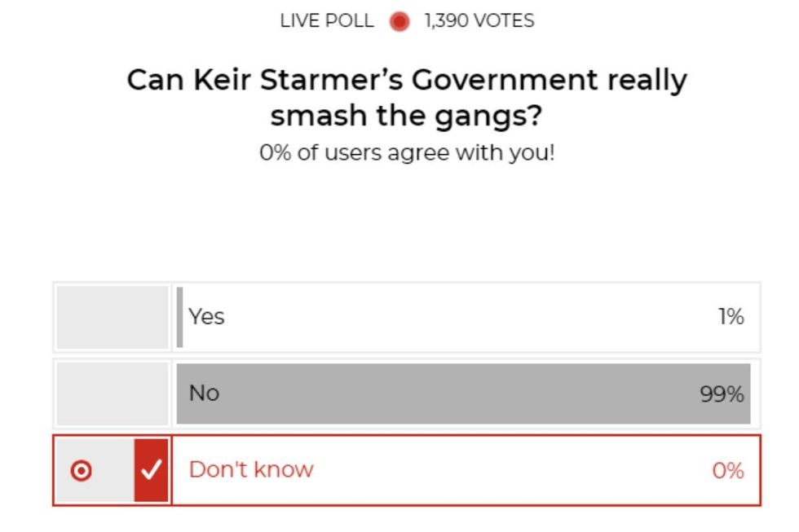Choose the "No" answer label
Screen dimensions: 799x532
tap(204, 393)
